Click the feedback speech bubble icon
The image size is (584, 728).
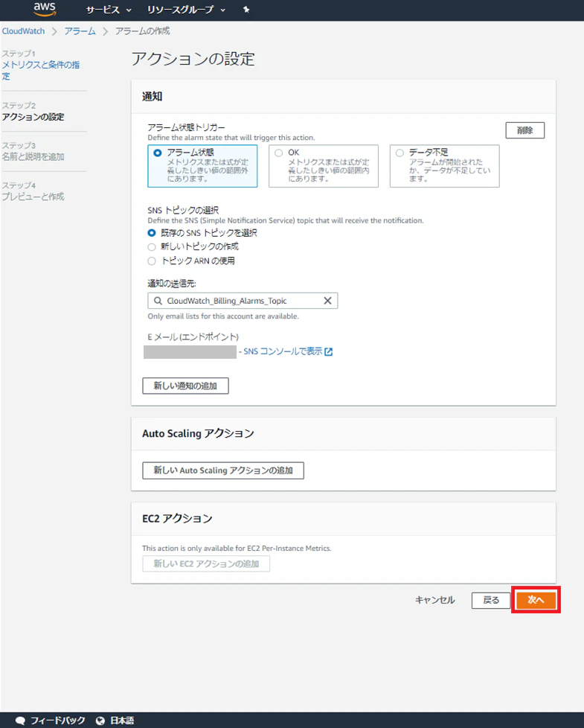(x=20, y=721)
